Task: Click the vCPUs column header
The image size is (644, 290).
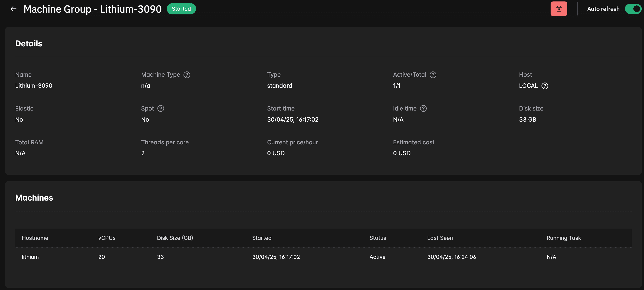Action: pos(107,238)
